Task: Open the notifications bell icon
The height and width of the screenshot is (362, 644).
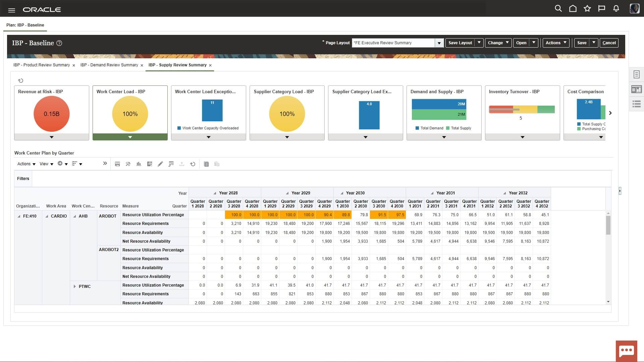Action: click(616, 9)
